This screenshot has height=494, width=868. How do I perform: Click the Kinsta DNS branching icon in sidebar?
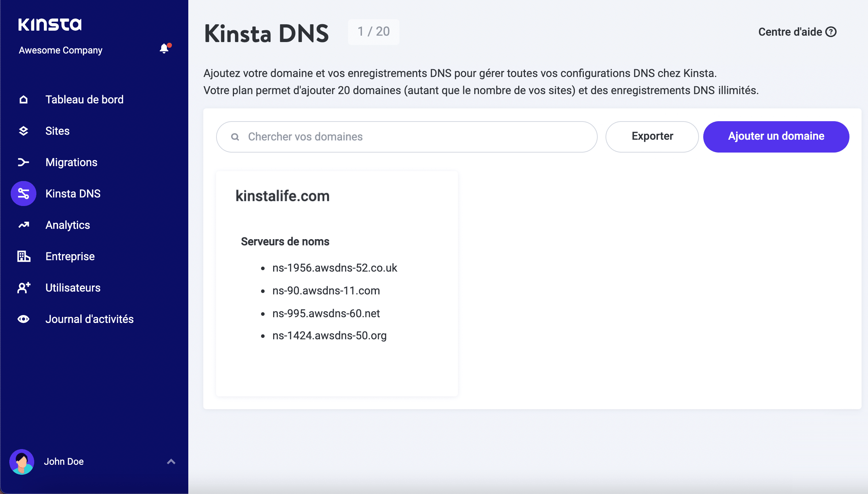click(x=24, y=194)
